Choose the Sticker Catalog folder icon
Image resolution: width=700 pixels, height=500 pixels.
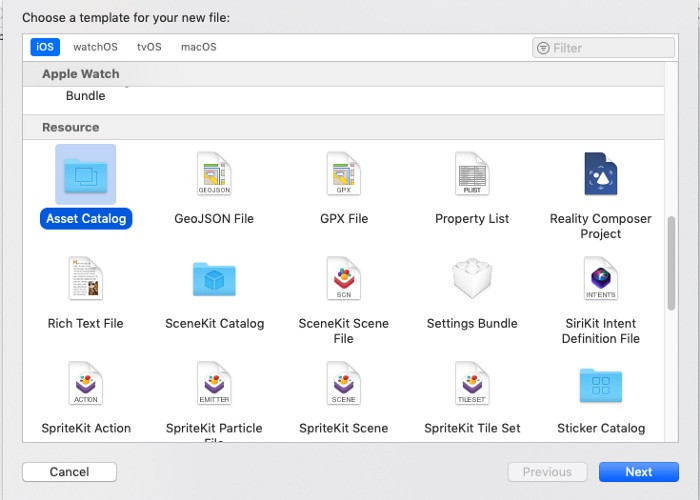[x=601, y=385]
